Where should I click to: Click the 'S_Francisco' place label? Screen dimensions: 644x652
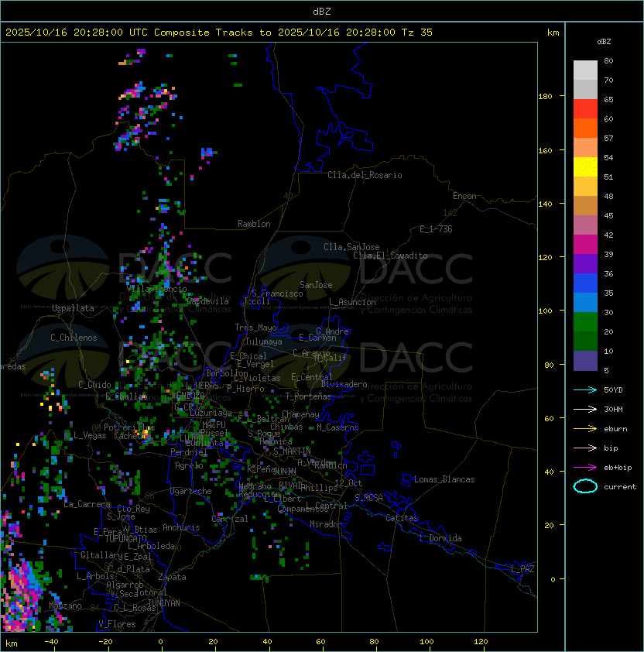pyautogui.click(x=277, y=293)
